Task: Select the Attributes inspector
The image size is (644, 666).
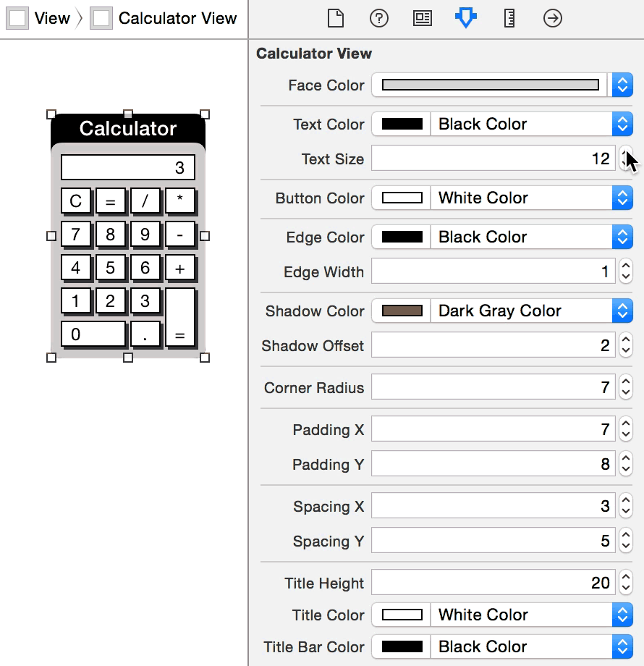Action: pos(465,18)
